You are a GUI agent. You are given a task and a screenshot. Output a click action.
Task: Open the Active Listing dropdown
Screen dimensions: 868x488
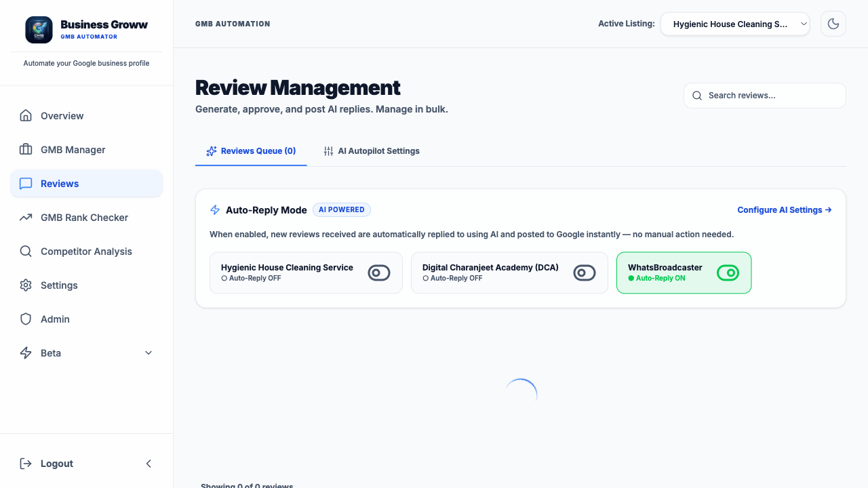tap(735, 24)
